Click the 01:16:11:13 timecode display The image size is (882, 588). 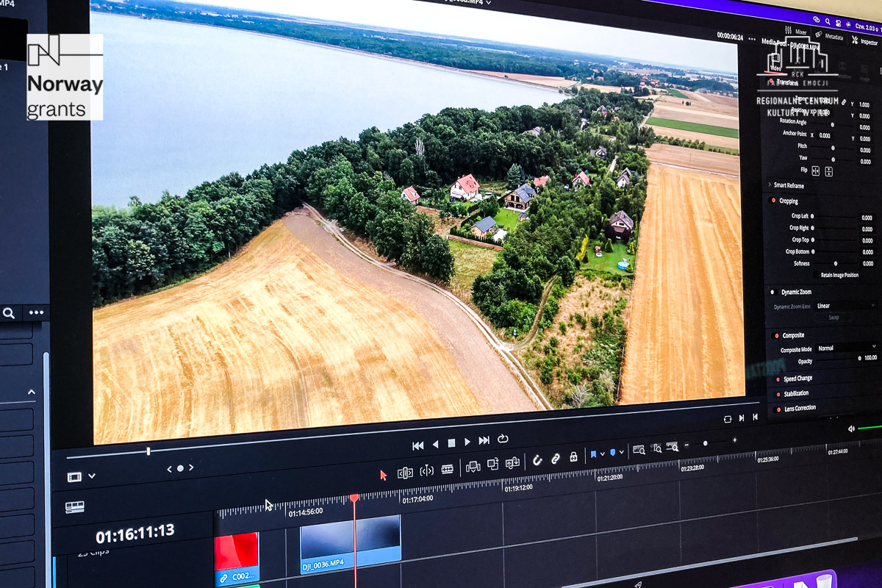(x=135, y=532)
